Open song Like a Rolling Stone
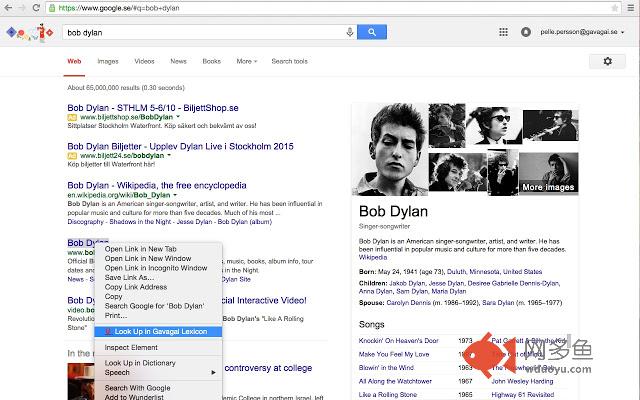640x400 pixels. coord(388,395)
